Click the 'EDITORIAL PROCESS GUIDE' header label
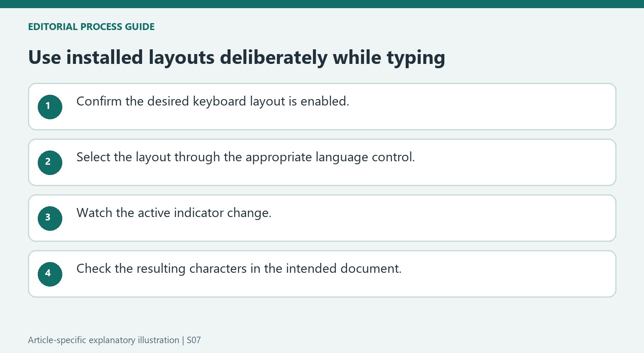Screen dimensions: 644x353 91,27
